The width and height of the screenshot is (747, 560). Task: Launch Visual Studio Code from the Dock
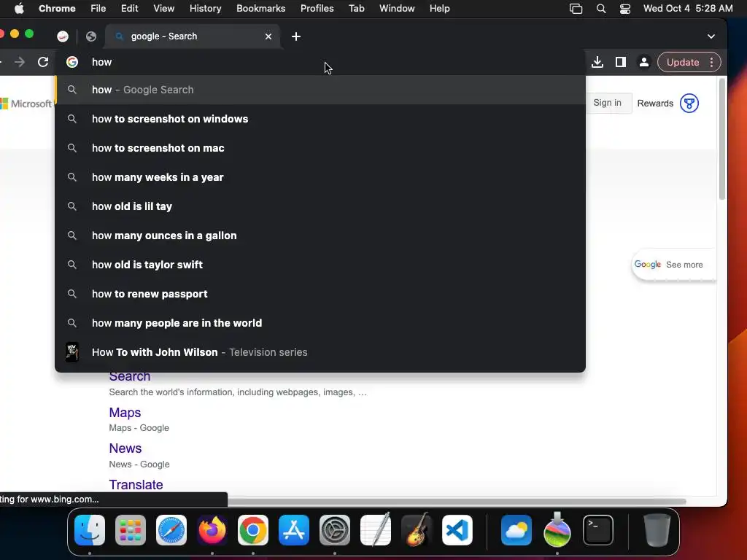click(x=457, y=530)
